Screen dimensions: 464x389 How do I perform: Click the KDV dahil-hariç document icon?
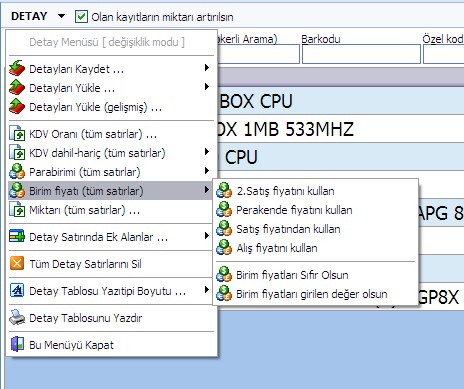17,153
